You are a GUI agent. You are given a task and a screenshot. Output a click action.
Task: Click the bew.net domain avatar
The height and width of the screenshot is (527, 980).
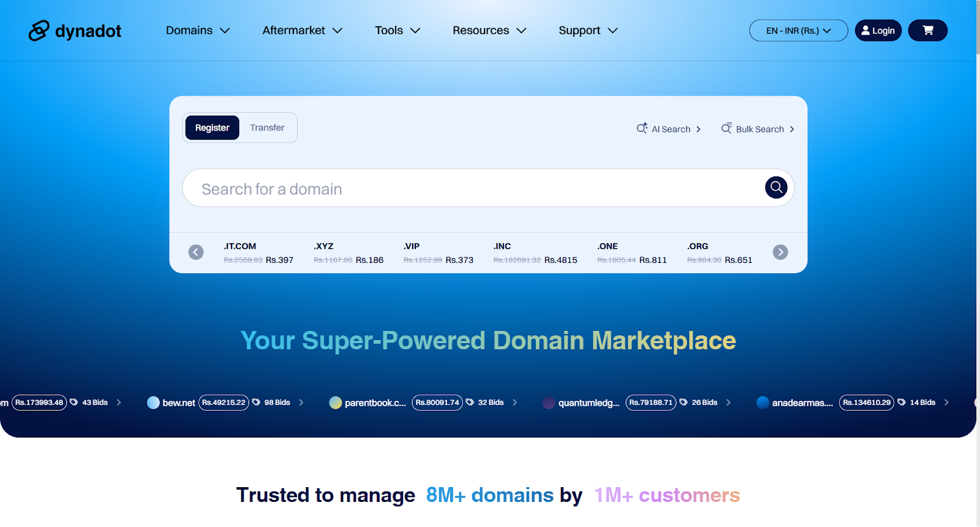point(153,403)
